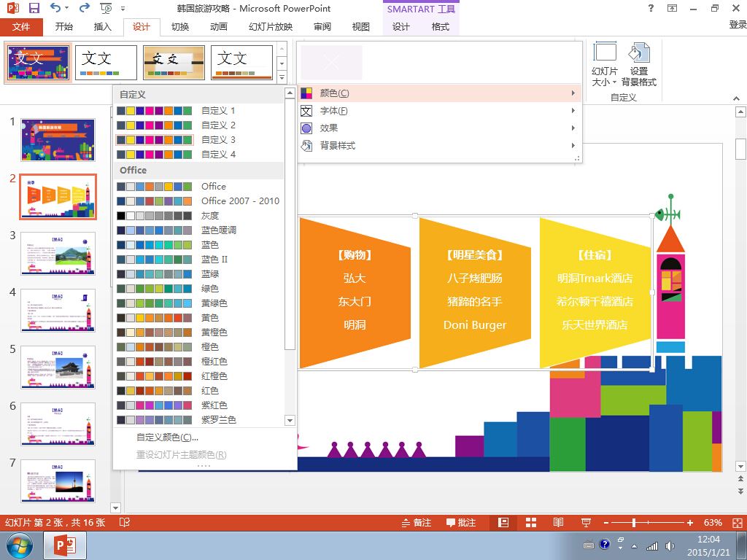Viewport: 747px width, 560px height.
Task: Open the 切换 Transitions tab
Action: (180, 27)
